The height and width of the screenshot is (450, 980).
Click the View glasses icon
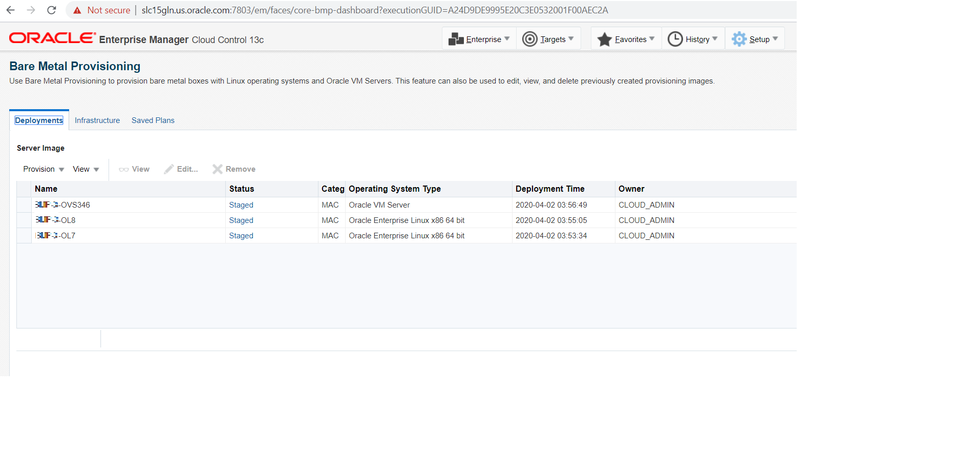pos(124,169)
